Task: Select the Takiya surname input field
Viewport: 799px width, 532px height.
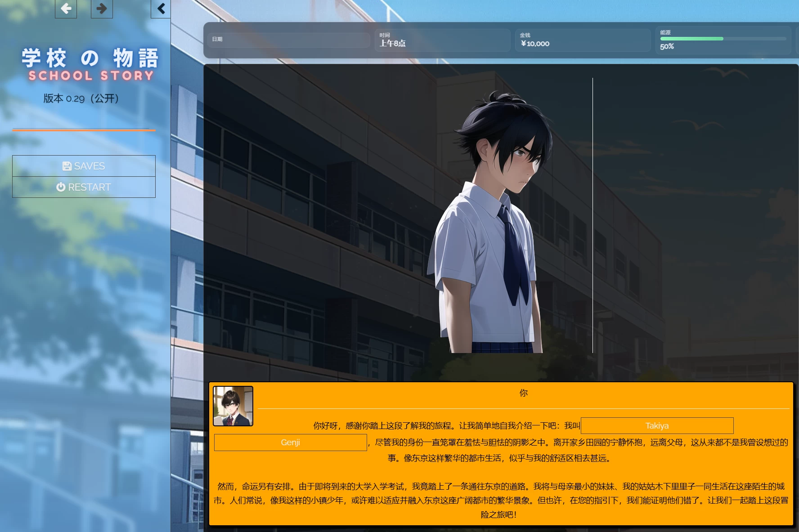Action: coord(657,425)
